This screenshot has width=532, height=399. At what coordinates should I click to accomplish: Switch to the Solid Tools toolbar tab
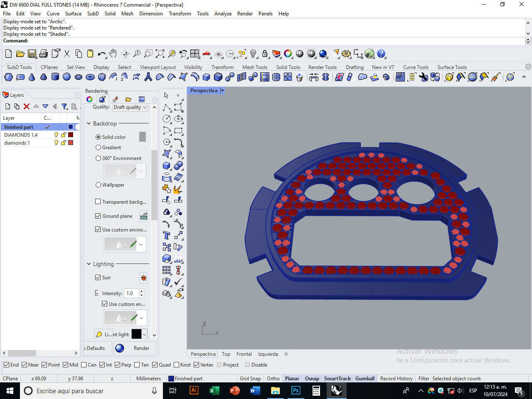pos(288,67)
